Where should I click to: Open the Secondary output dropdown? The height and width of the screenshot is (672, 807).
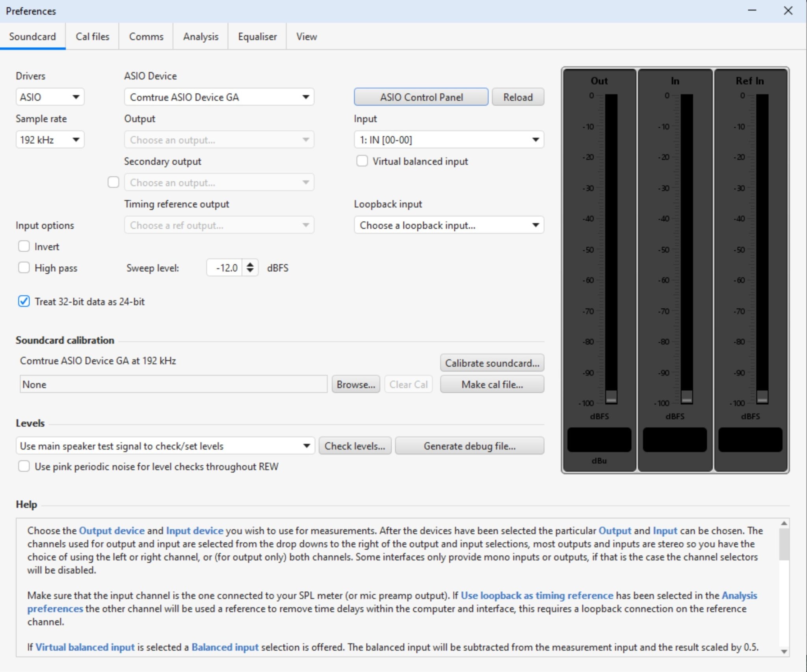click(x=219, y=182)
